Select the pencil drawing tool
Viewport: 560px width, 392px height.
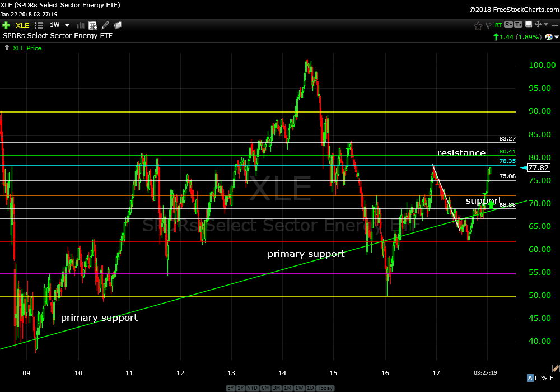pyautogui.click(x=105, y=25)
